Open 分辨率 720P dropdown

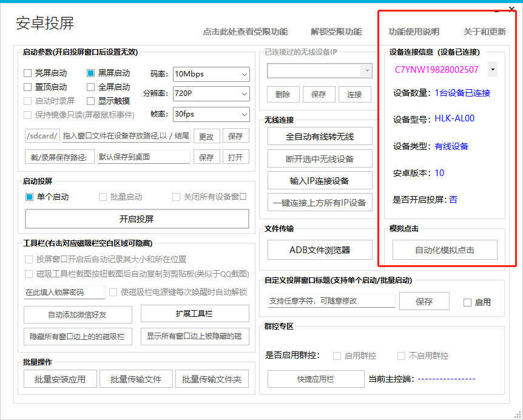tap(211, 93)
